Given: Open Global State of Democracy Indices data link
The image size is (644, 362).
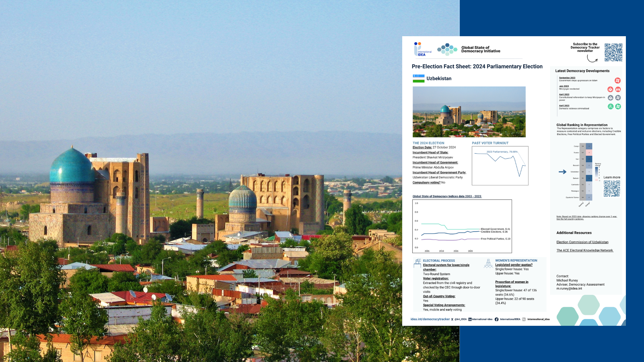Looking at the screenshot, I should [x=447, y=196].
